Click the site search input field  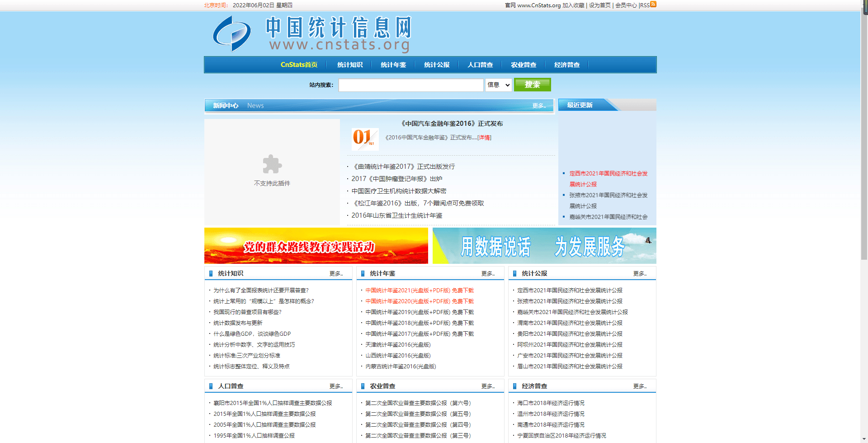tap(410, 85)
